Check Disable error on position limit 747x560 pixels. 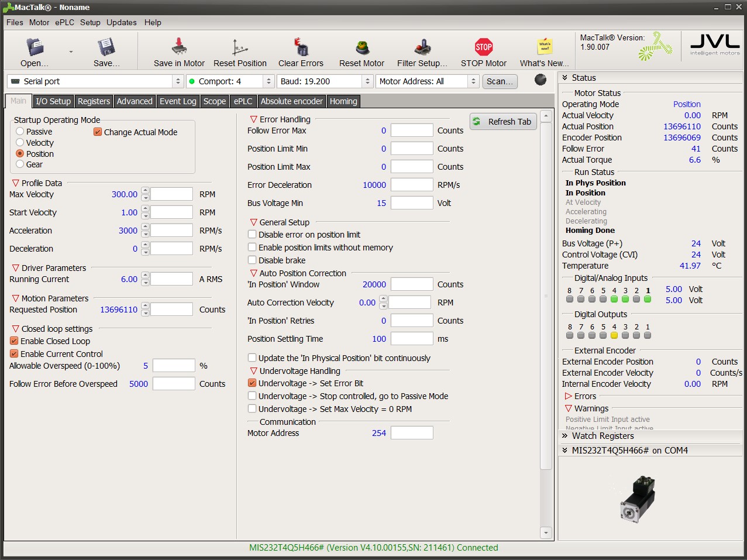[252, 235]
